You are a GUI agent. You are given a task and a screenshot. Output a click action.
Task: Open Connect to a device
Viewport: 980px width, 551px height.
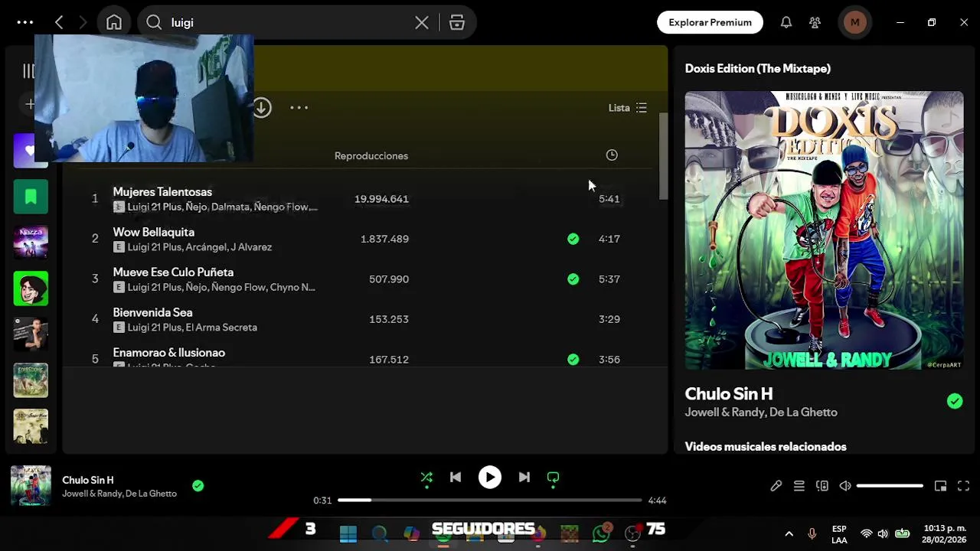point(822,486)
